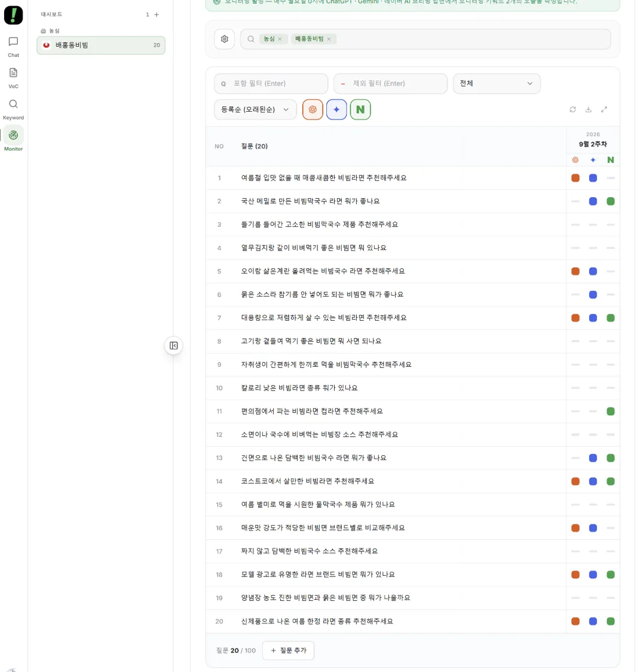Click the green Naver dot in row 11
The width and height of the screenshot is (643, 672).
tap(610, 412)
